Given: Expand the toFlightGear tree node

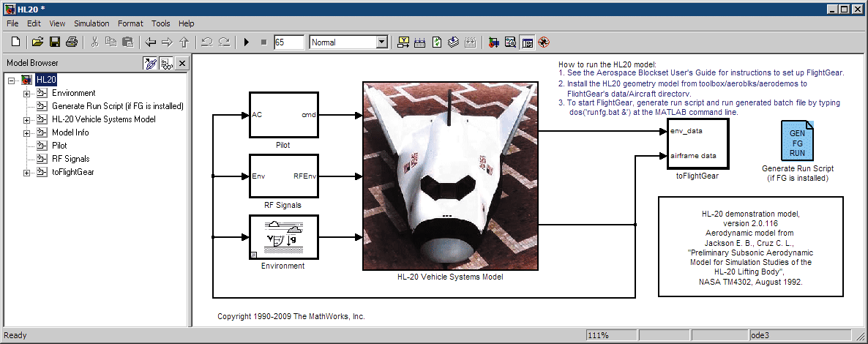Looking at the screenshot, I should click(27, 172).
